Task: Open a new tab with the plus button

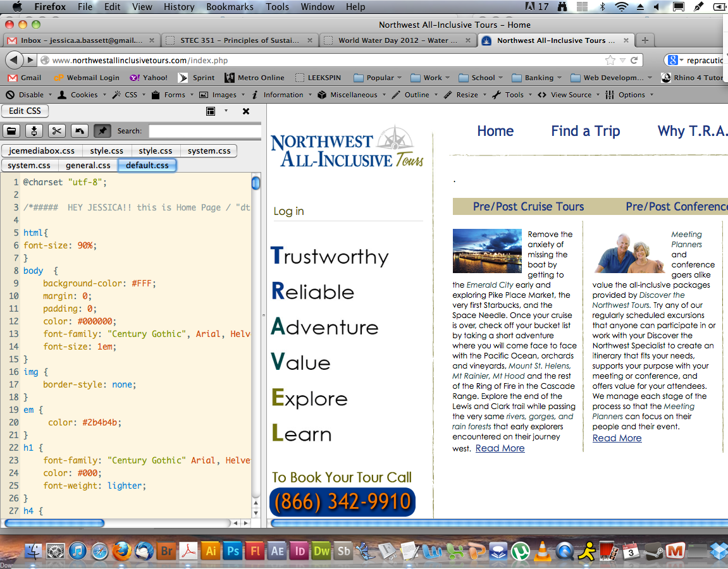Action: tap(645, 40)
